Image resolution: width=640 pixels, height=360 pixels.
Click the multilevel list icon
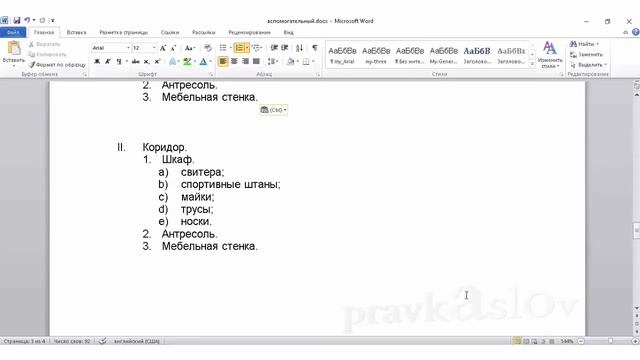[256, 48]
